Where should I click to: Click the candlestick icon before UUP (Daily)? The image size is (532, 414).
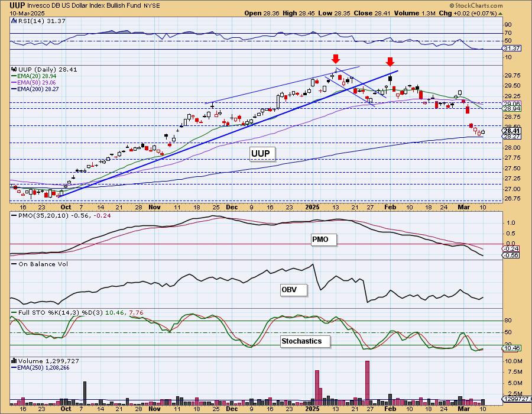[14, 69]
